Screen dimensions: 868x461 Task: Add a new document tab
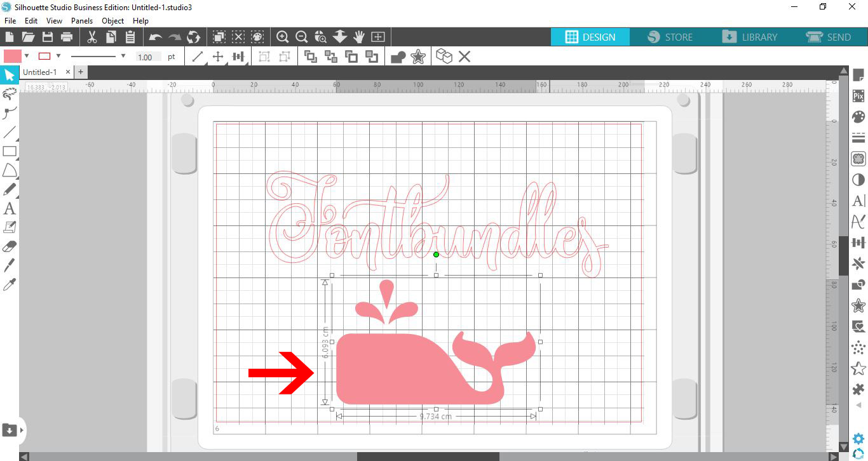pos(81,72)
